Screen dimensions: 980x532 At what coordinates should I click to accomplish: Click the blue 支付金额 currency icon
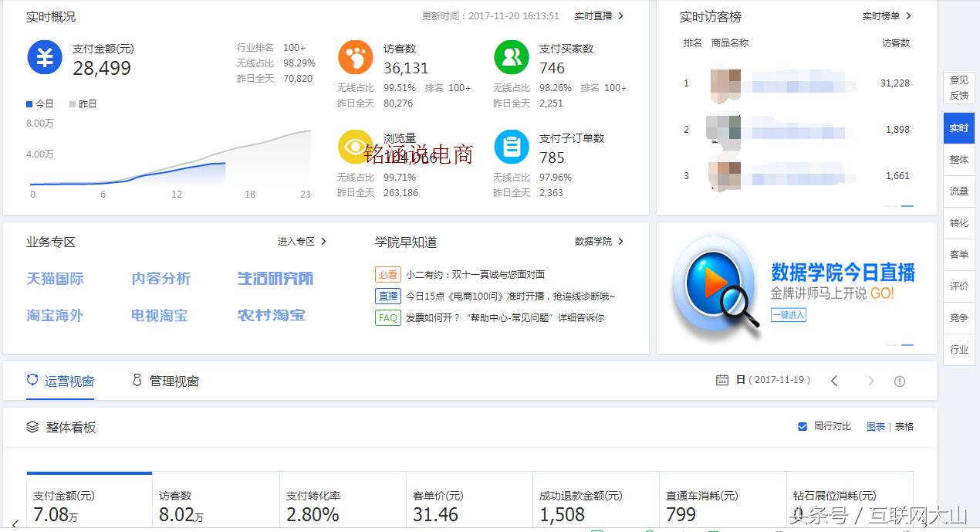pos(44,57)
